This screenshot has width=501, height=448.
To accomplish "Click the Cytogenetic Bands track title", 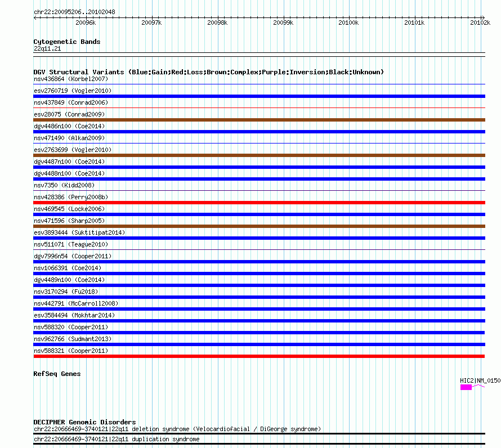I will tap(67, 42).
